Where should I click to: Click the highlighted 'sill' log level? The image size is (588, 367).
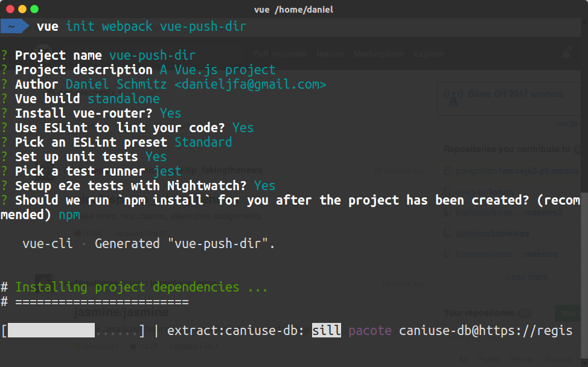pyautogui.click(x=327, y=330)
